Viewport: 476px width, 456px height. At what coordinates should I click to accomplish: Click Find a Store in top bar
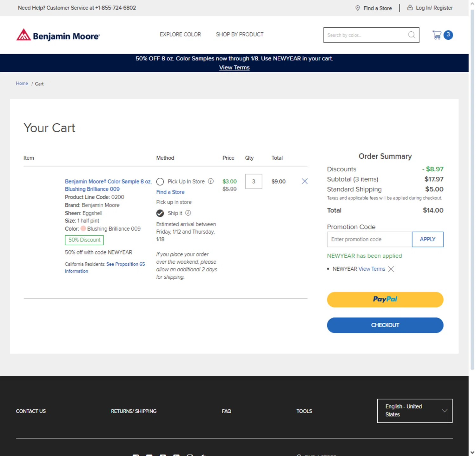coord(378,8)
